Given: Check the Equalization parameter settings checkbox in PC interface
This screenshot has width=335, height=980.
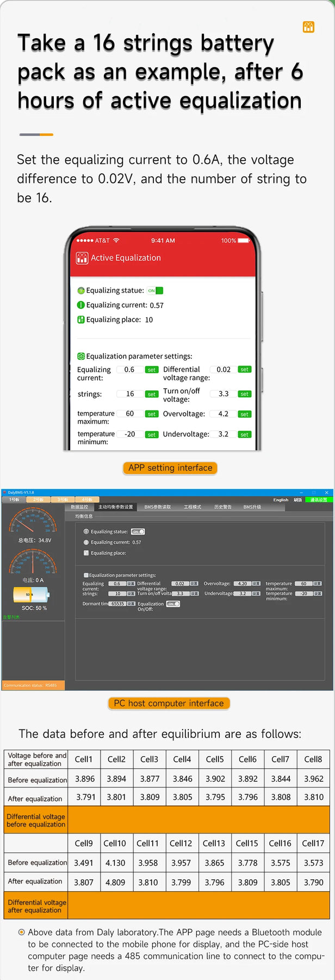Looking at the screenshot, I should (x=86, y=575).
